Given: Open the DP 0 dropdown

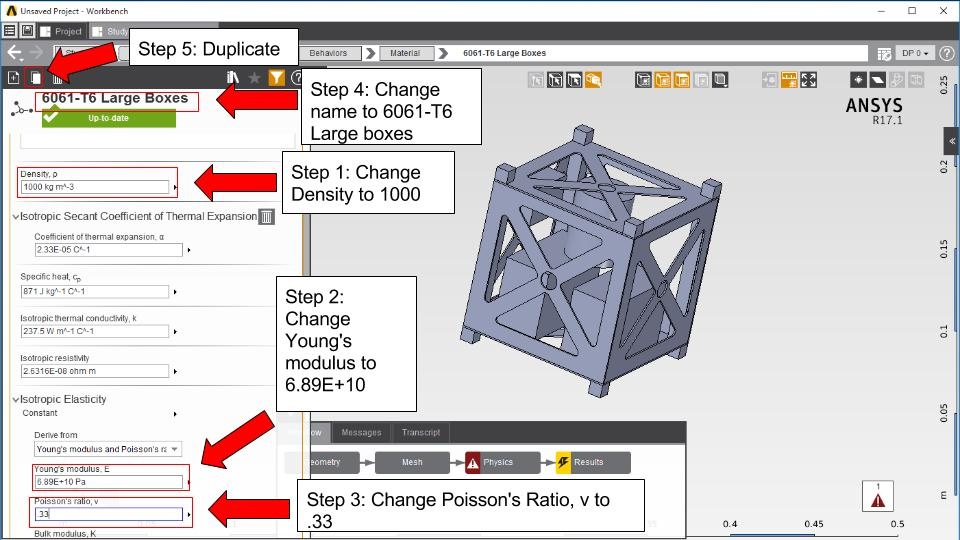Looking at the screenshot, I should (x=915, y=53).
